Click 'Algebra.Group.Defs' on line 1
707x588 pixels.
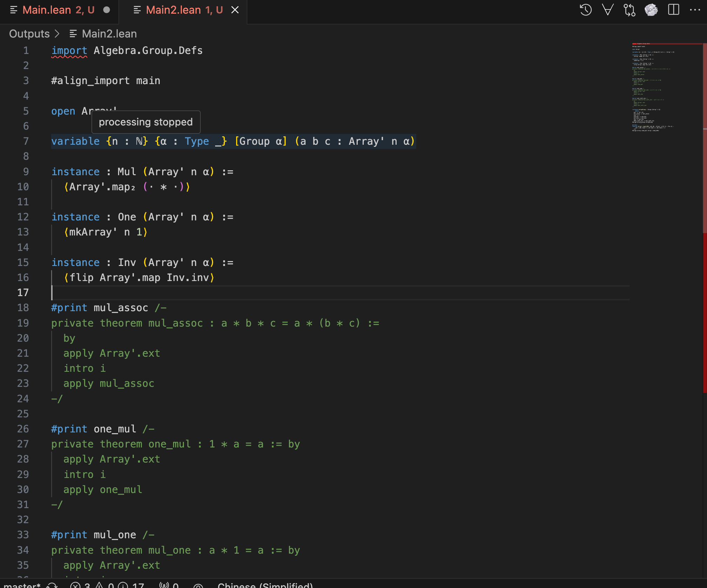point(148,50)
